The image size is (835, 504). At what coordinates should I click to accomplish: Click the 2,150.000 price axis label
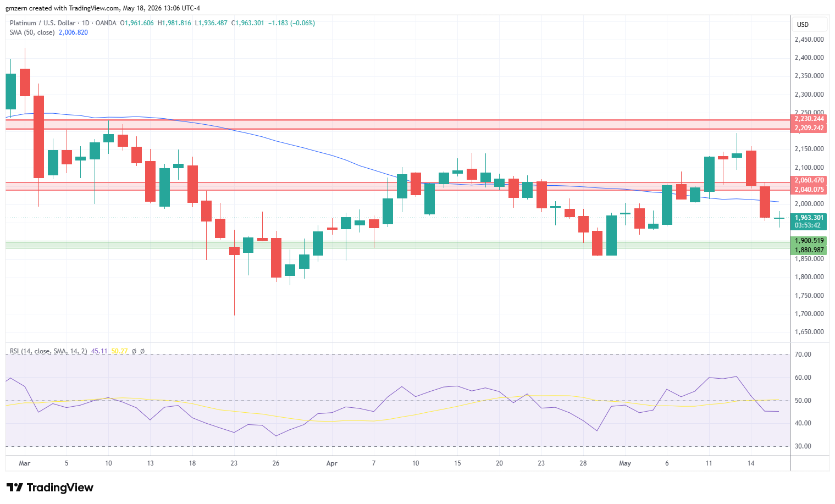(x=809, y=149)
